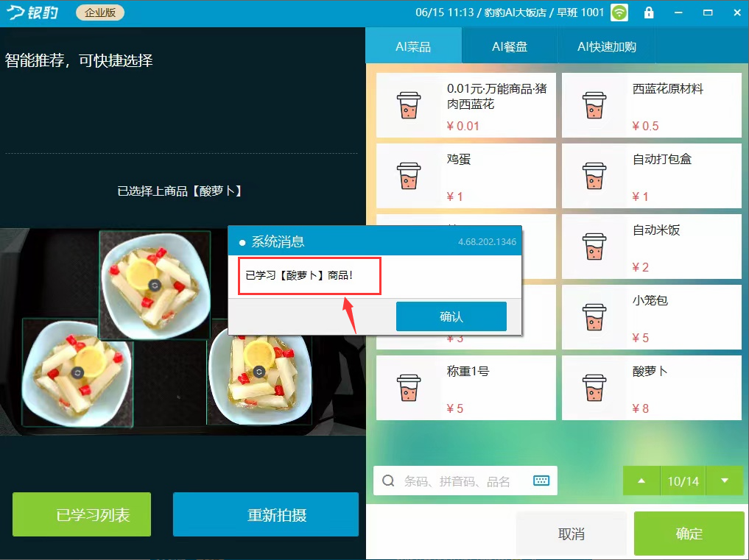Switch to the AI快速加购 tab
749x560 pixels.
coord(607,46)
